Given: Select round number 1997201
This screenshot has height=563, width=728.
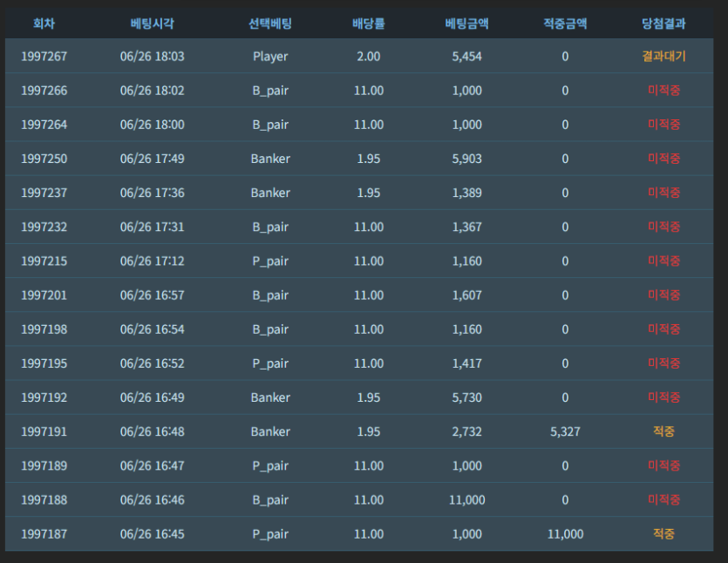Looking at the screenshot, I should pos(44,295).
